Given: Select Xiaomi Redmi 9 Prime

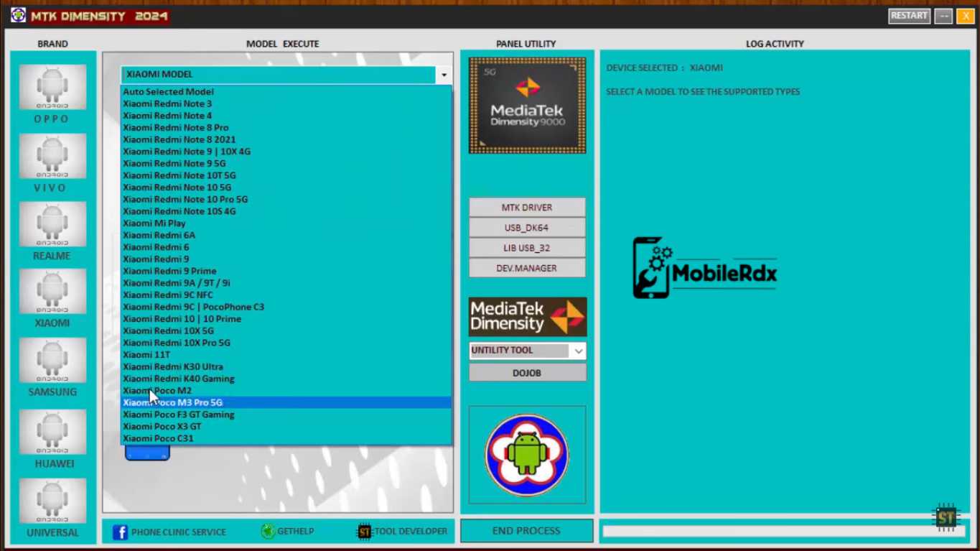Looking at the screenshot, I should 286,272.
